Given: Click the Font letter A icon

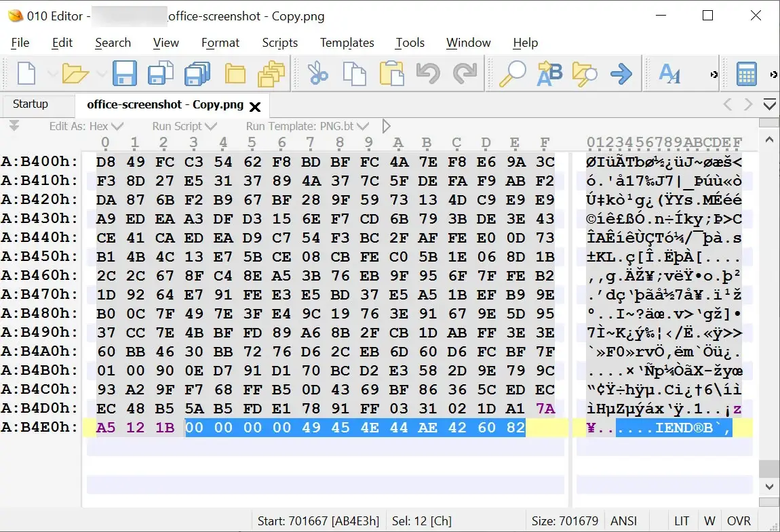Looking at the screenshot, I should [x=669, y=74].
